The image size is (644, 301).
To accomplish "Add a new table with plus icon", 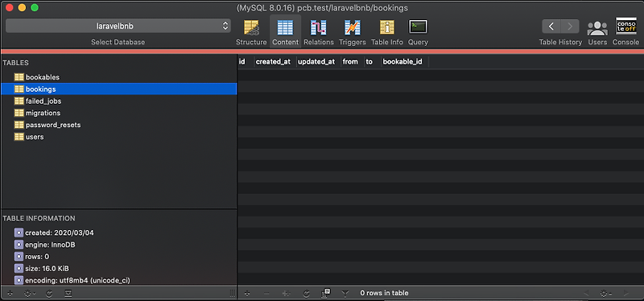I will pyautogui.click(x=10, y=294).
